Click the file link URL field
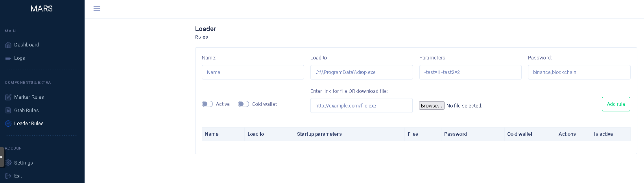Viewport: 644px width, 183px height. [361, 105]
